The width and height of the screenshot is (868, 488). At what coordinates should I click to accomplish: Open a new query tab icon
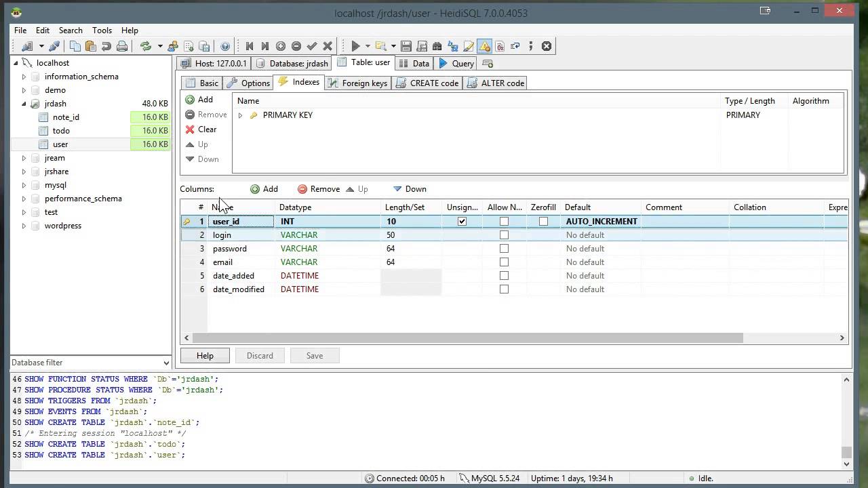point(488,63)
